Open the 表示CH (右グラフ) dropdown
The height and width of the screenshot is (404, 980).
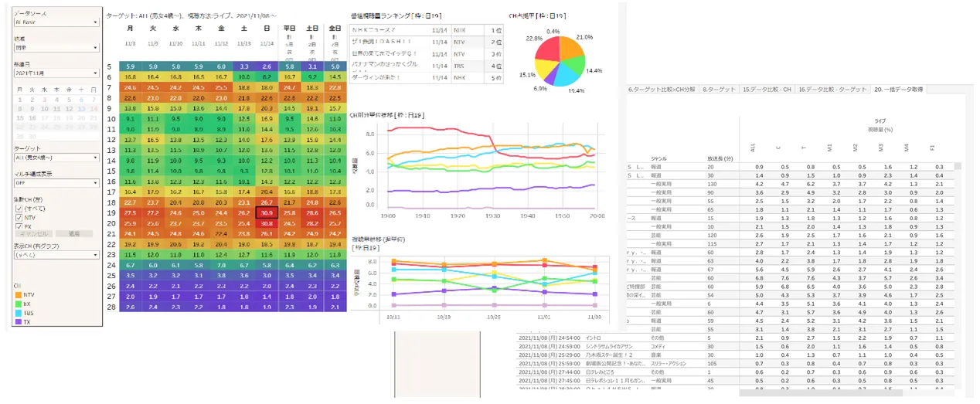[x=56, y=254]
